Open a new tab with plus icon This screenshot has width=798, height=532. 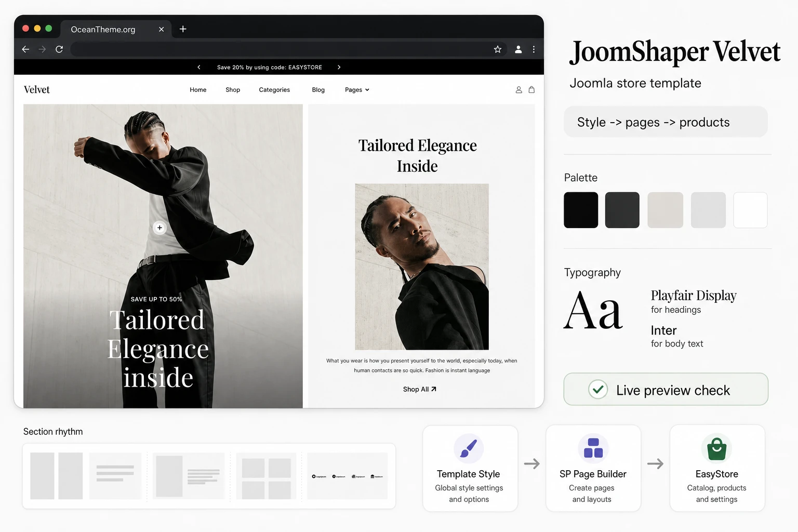183,29
